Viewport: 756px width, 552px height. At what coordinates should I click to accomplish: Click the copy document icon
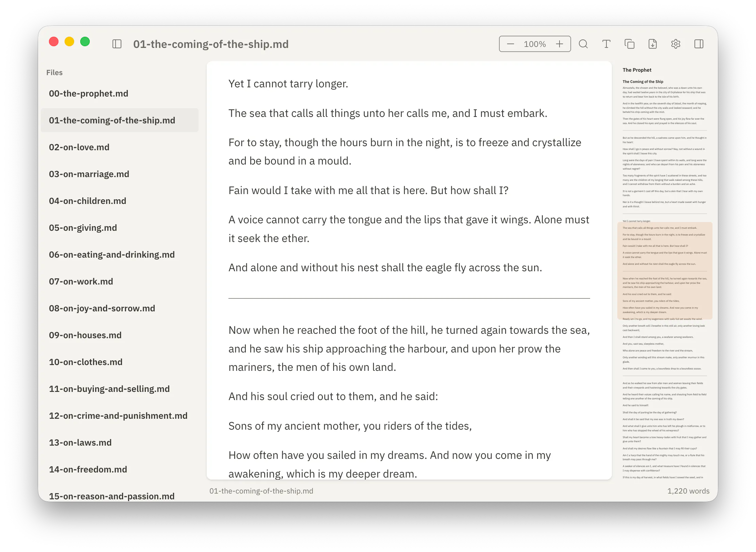click(x=630, y=44)
